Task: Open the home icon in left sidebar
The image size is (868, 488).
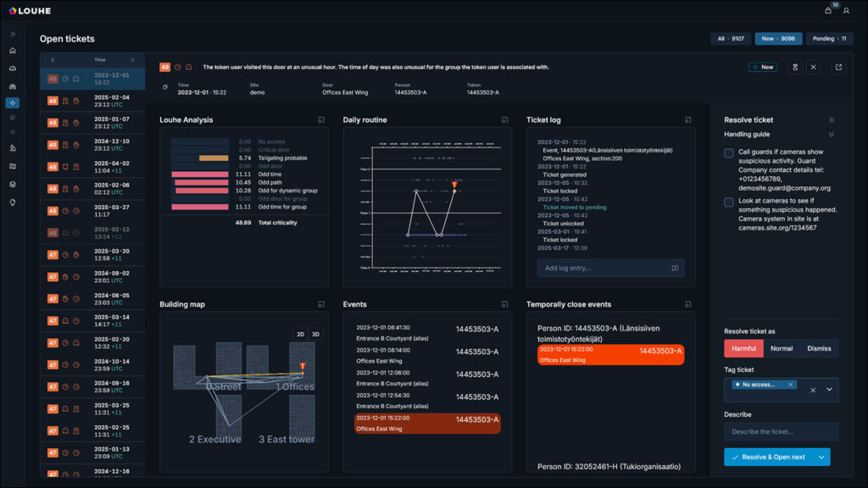Action: 13,50
